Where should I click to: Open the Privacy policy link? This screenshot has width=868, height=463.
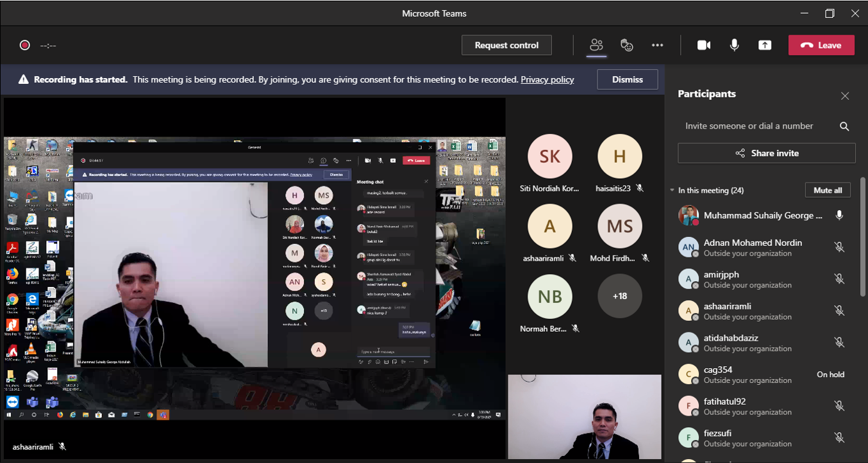click(547, 79)
